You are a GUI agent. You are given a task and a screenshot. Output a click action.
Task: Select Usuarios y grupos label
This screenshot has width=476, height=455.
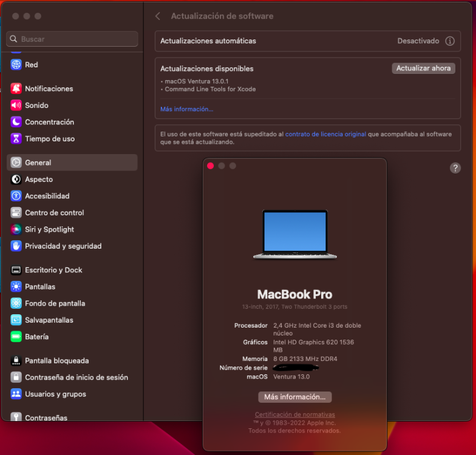[x=56, y=394]
